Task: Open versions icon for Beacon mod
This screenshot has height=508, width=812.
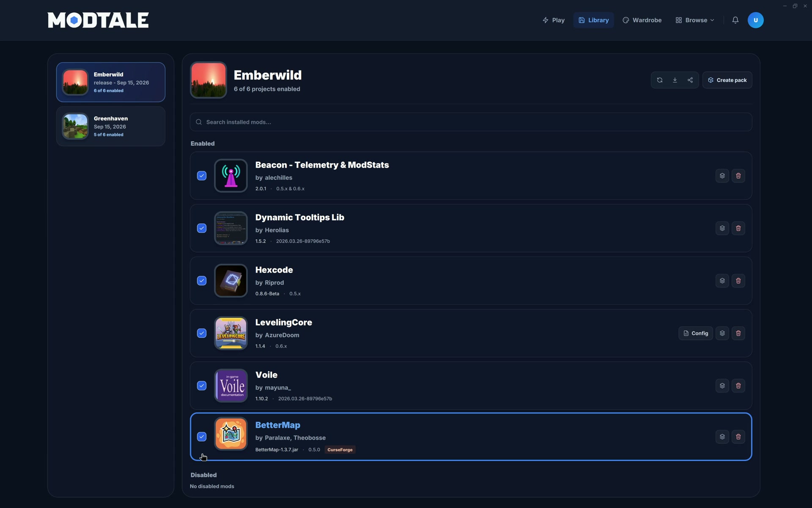Action: pos(722,176)
